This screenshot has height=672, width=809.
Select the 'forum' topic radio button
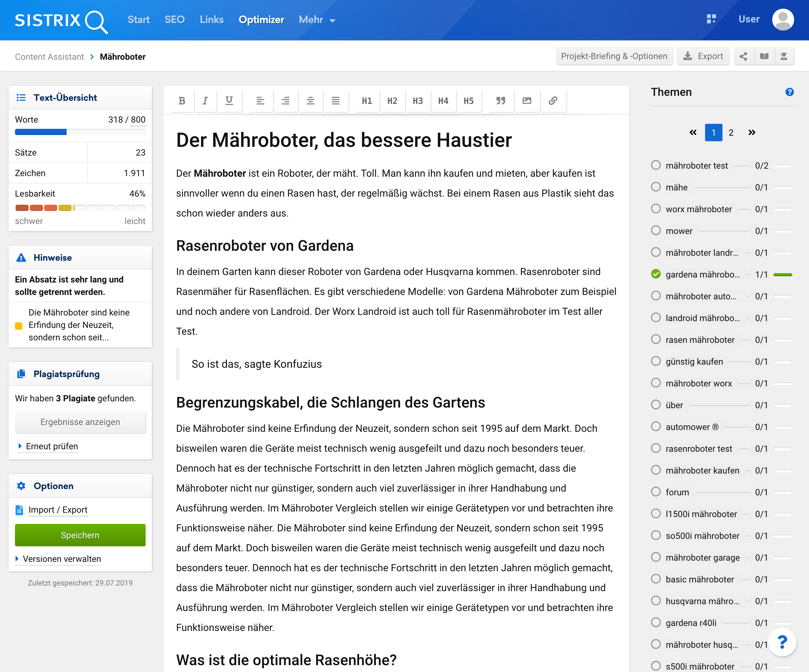[656, 492]
